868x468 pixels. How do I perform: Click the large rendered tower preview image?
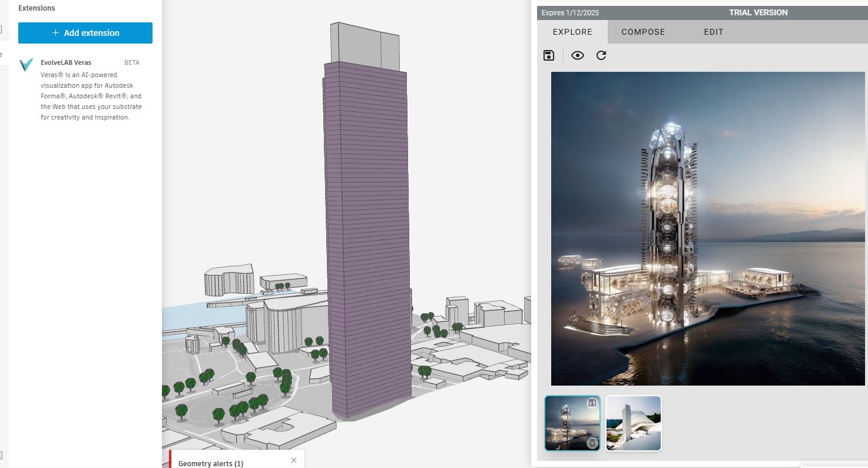[x=708, y=228]
